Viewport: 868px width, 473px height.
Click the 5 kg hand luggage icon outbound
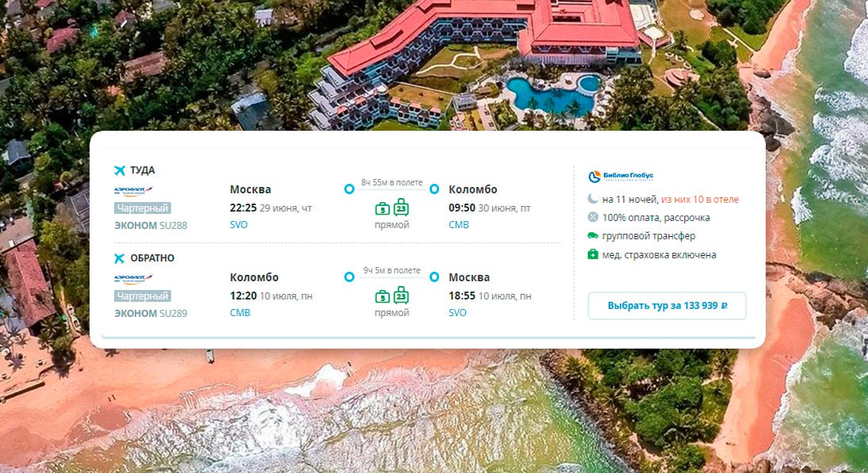(x=383, y=208)
